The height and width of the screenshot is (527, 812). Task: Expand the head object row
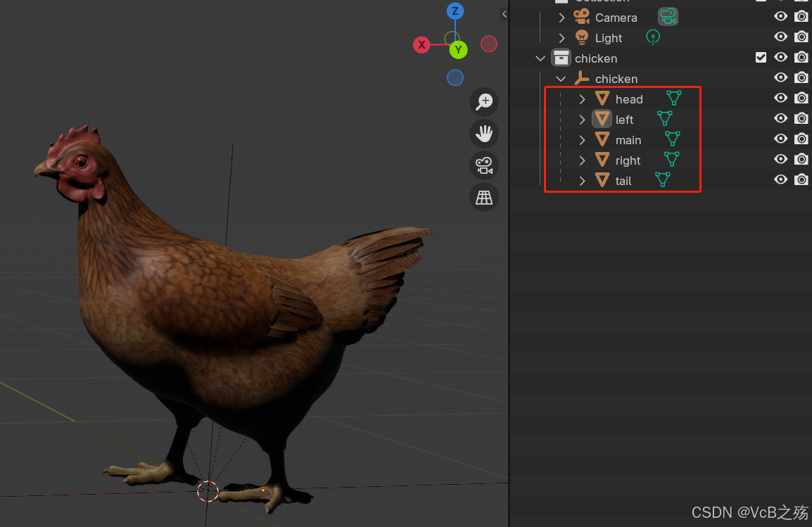582,99
